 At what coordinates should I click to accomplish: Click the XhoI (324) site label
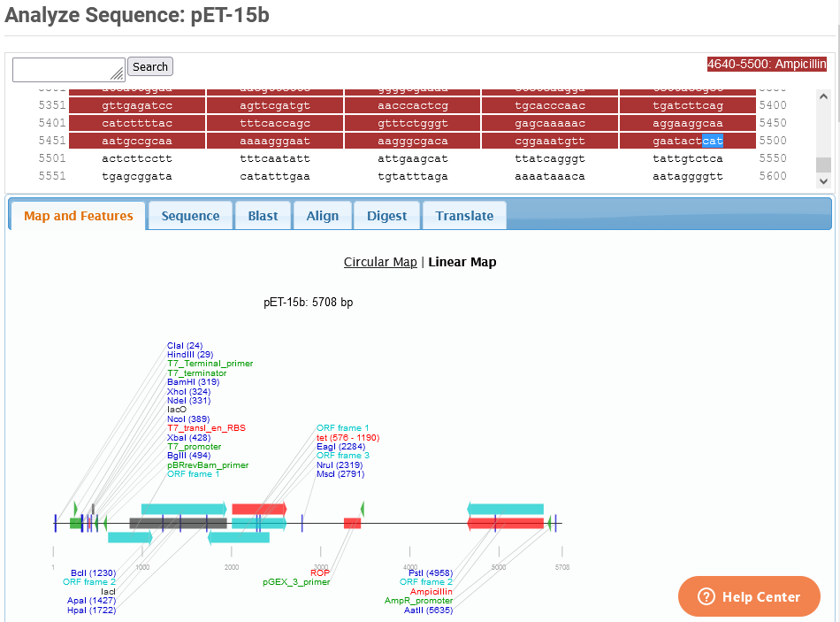pos(189,391)
